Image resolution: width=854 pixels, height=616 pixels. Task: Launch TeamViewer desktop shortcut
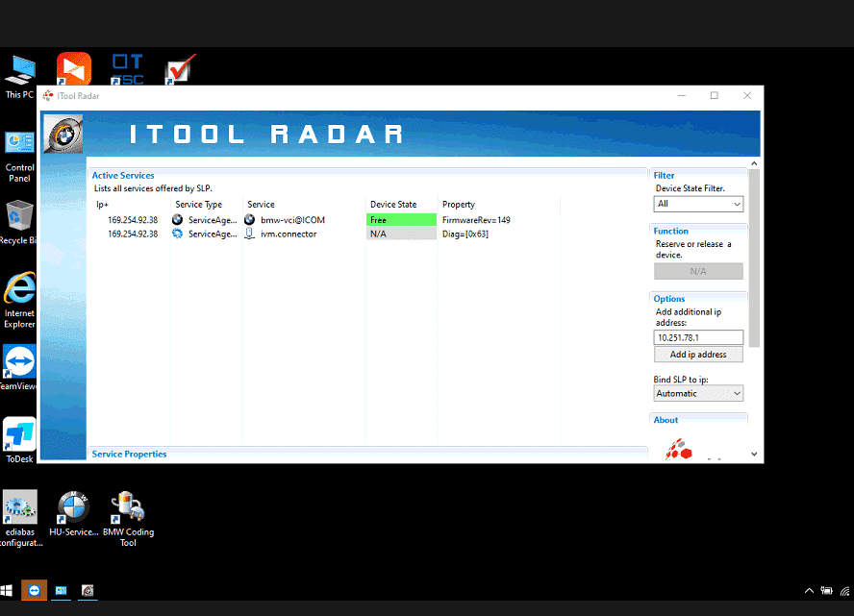18,367
